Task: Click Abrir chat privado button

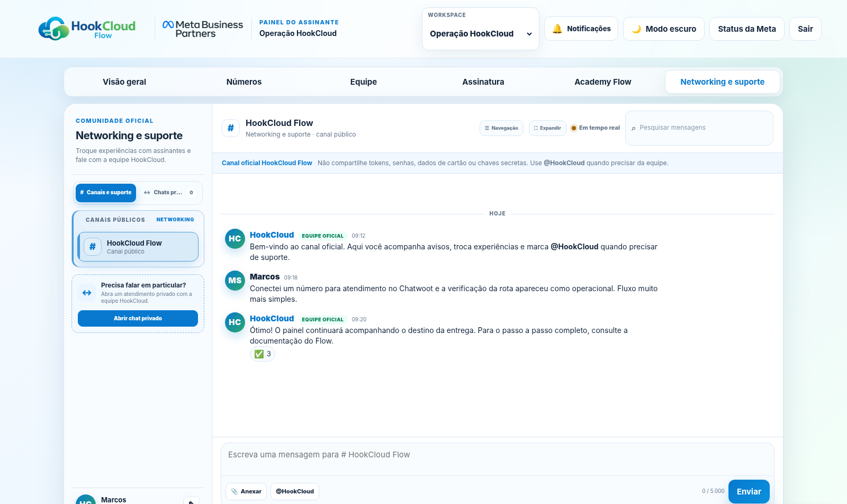Action: [x=138, y=318]
